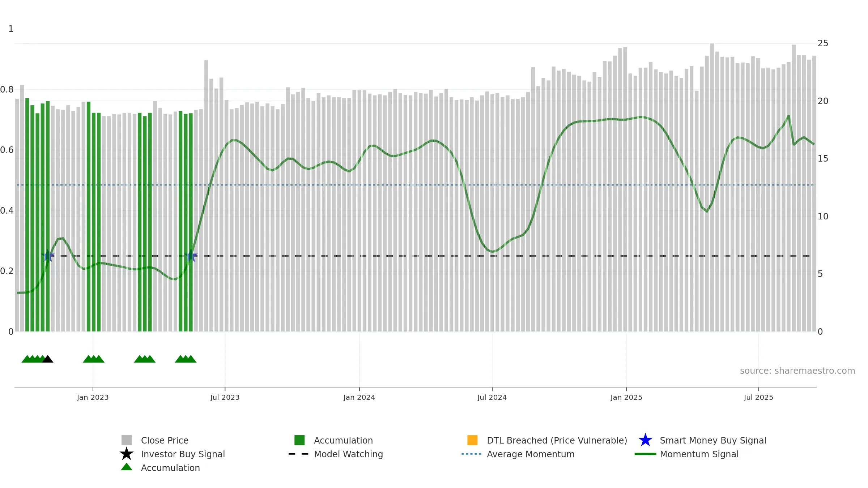Click the green Accumulation triangle legend icon
The width and height of the screenshot is (868, 488).
(127, 467)
